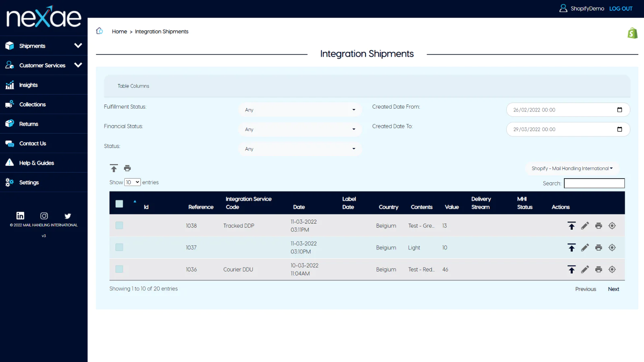Open the Twitter page icon
Screen dimensions: 644x362
68,216
